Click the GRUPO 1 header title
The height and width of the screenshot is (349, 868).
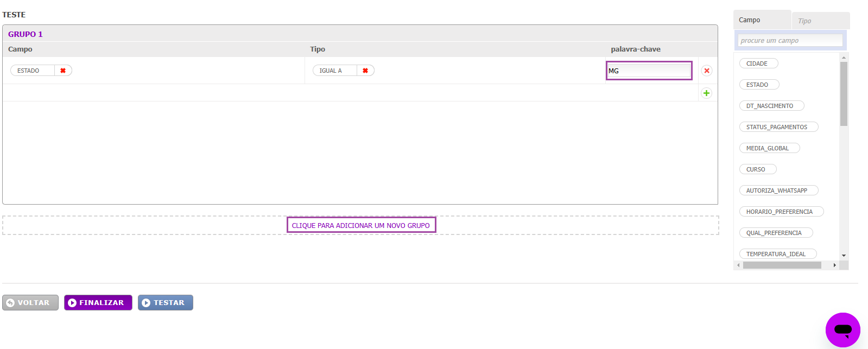point(26,34)
